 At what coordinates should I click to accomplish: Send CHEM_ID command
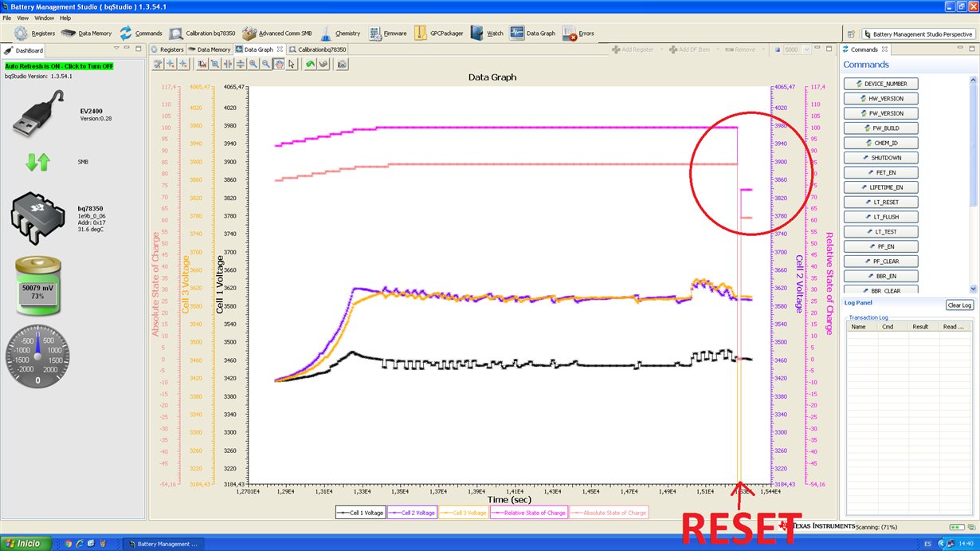tap(880, 143)
